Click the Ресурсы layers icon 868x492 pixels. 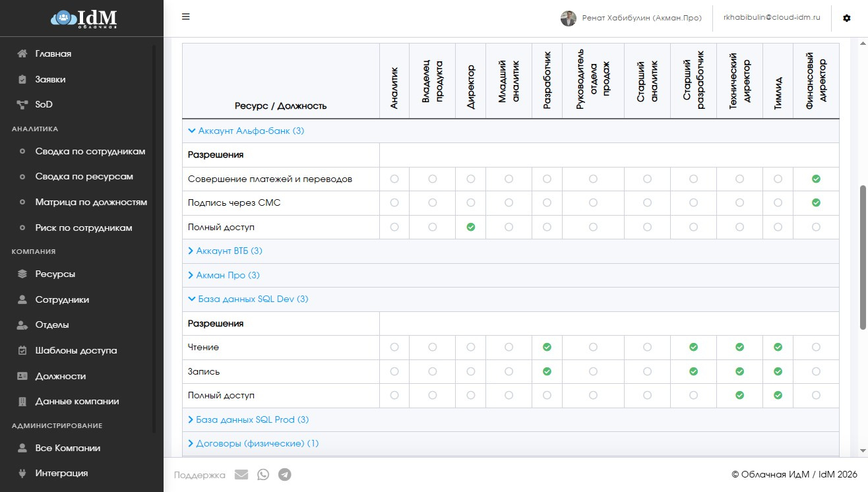pyautogui.click(x=22, y=274)
